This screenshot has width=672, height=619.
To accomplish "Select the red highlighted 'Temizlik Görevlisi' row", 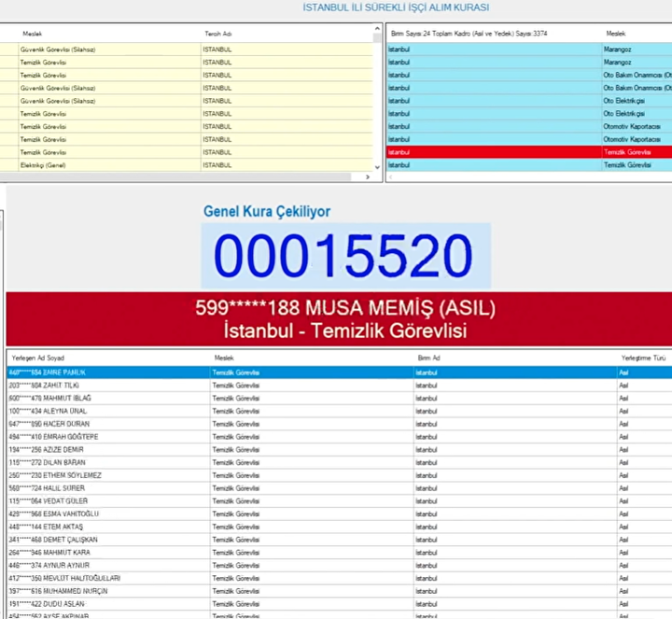I will point(529,152).
